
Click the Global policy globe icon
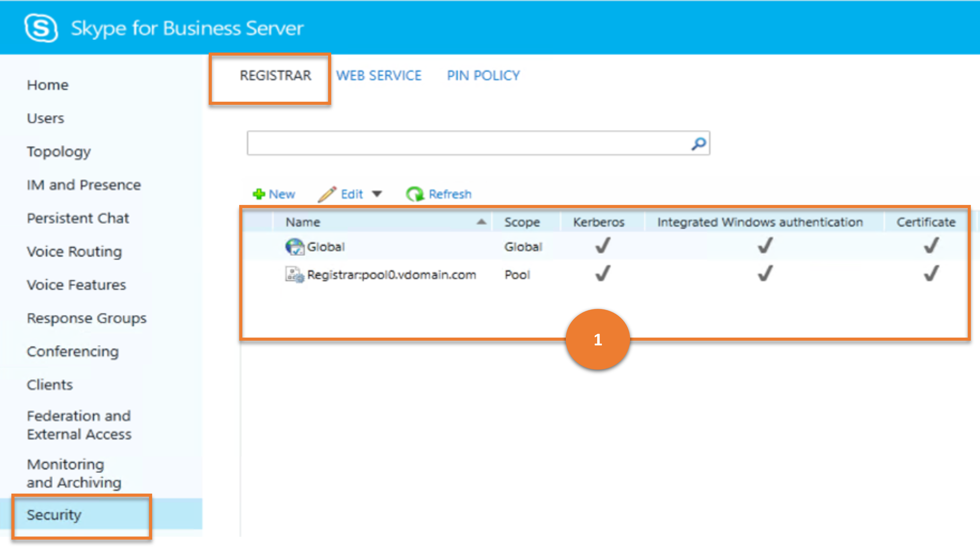point(294,247)
